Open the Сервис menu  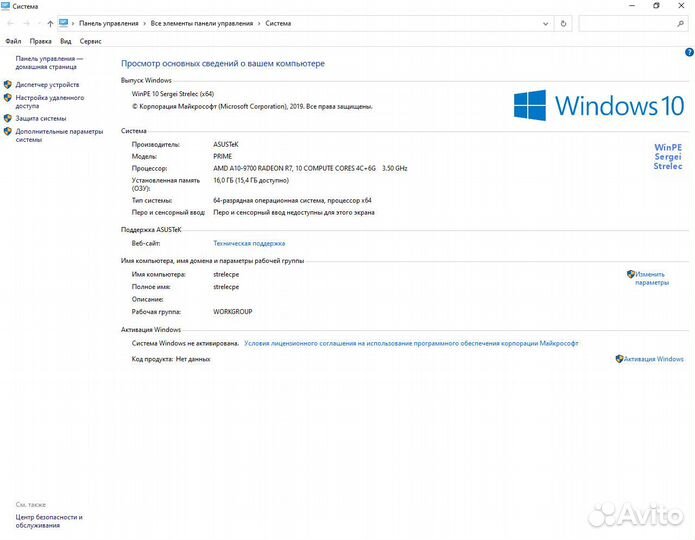(90, 41)
